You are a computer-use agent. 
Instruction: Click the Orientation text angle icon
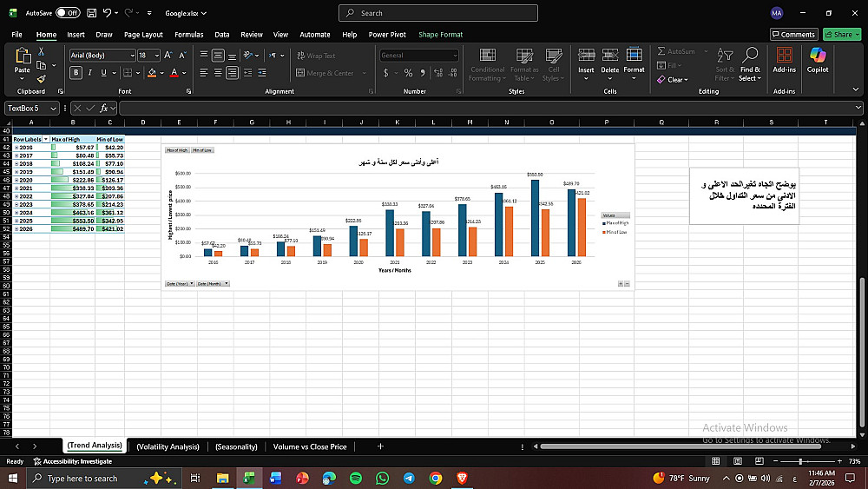pyautogui.click(x=248, y=56)
